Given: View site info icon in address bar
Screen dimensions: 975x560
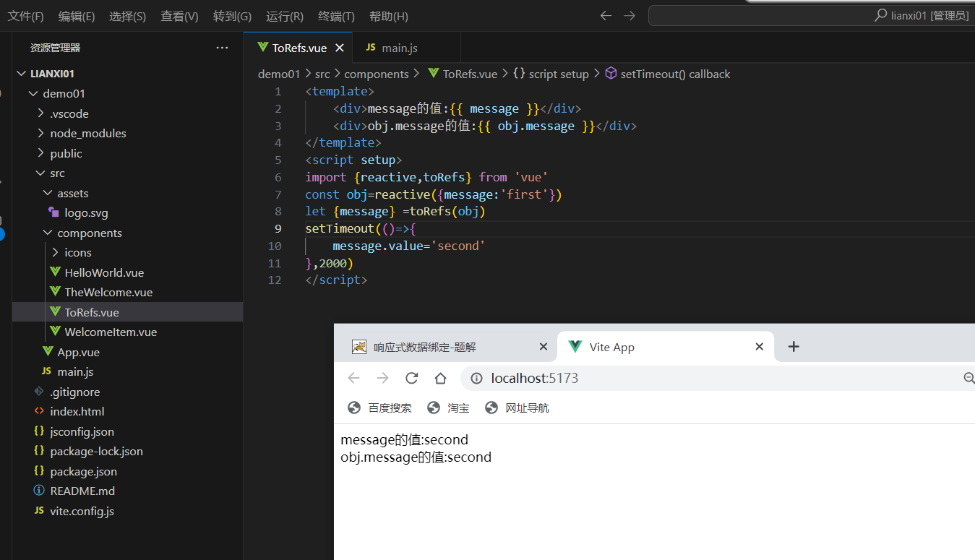Looking at the screenshot, I should click(x=476, y=378).
